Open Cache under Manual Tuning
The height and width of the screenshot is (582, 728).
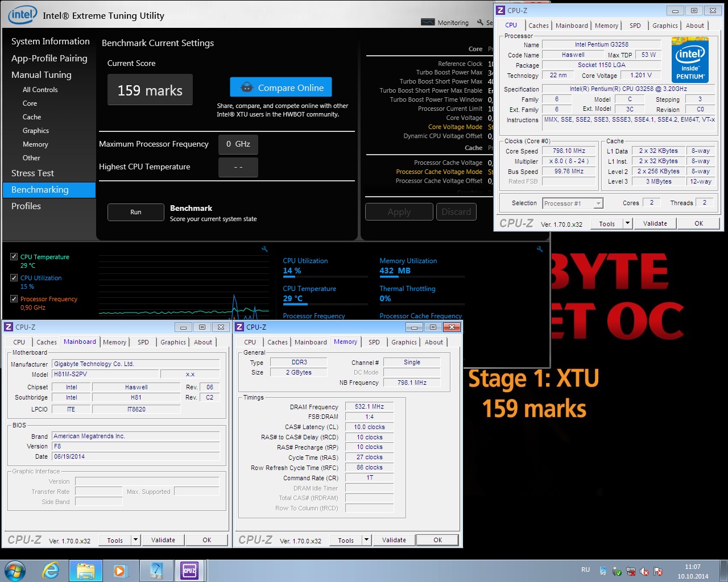(x=32, y=117)
